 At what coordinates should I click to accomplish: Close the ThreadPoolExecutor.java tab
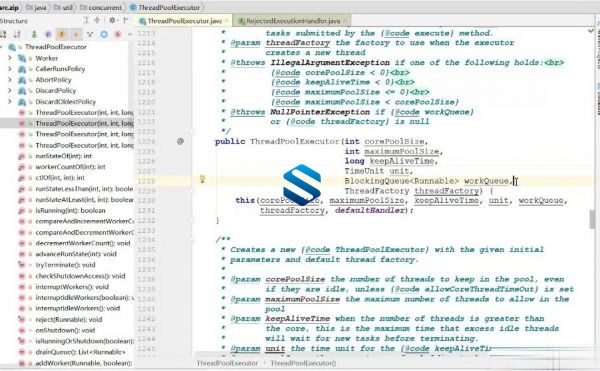(x=227, y=21)
